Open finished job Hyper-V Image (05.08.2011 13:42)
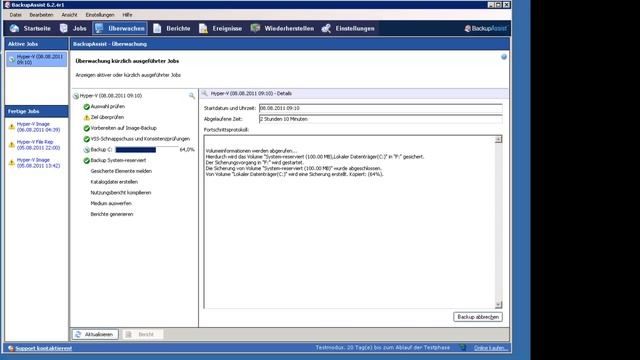 (x=38, y=163)
